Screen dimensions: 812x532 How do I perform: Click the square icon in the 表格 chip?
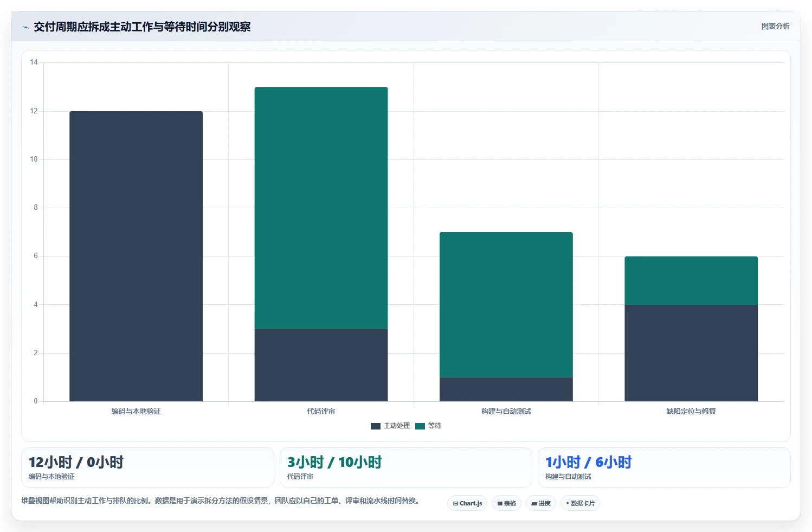point(500,504)
